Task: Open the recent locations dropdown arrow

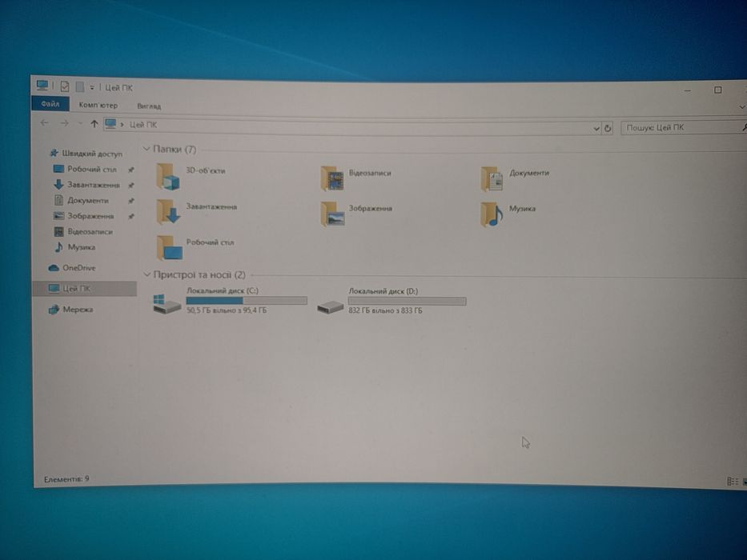Action: pyautogui.click(x=80, y=124)
